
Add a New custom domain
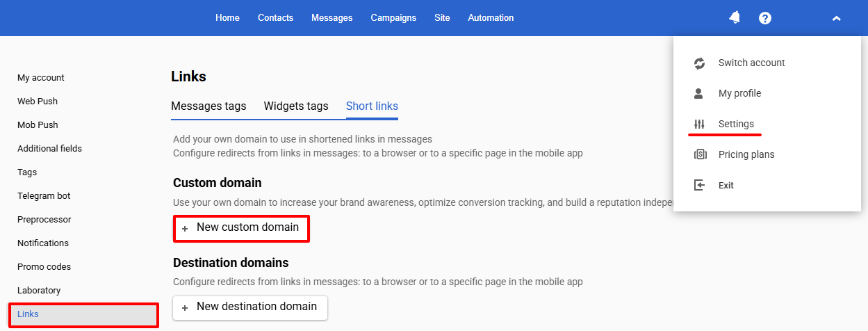click(241, 228)
